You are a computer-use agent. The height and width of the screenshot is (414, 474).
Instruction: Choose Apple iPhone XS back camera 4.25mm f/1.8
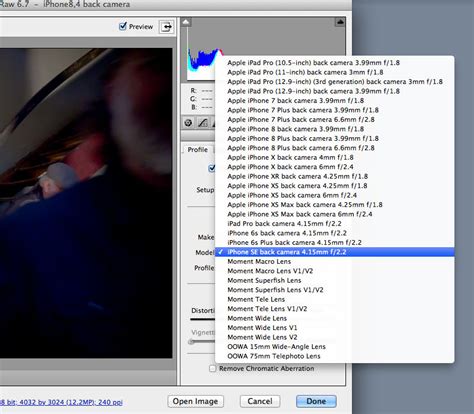335,186
